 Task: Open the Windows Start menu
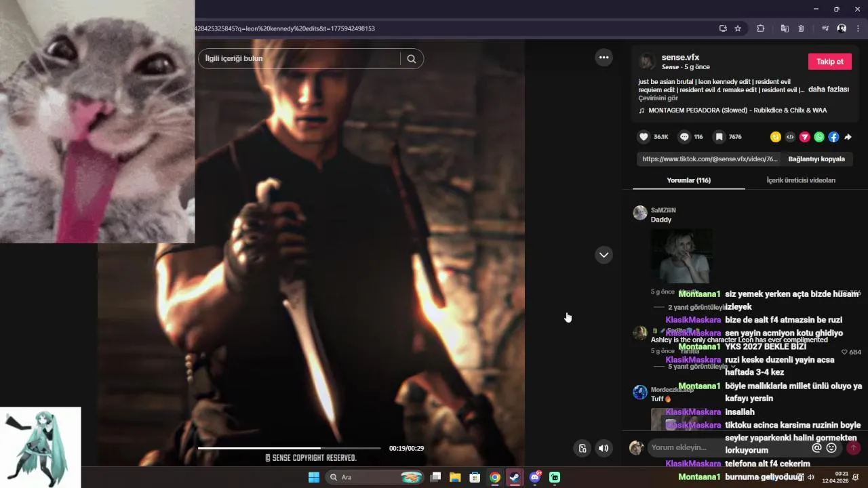coord(314,477)
